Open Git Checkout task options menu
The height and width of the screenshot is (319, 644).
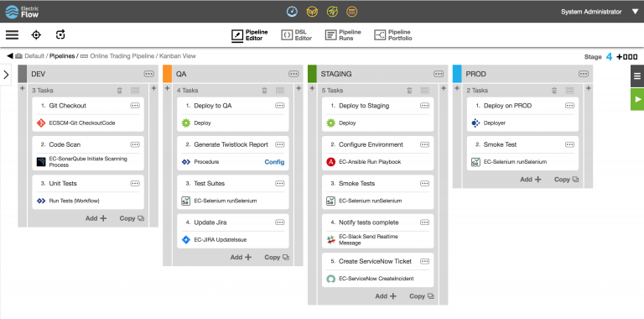coord(135,106)
